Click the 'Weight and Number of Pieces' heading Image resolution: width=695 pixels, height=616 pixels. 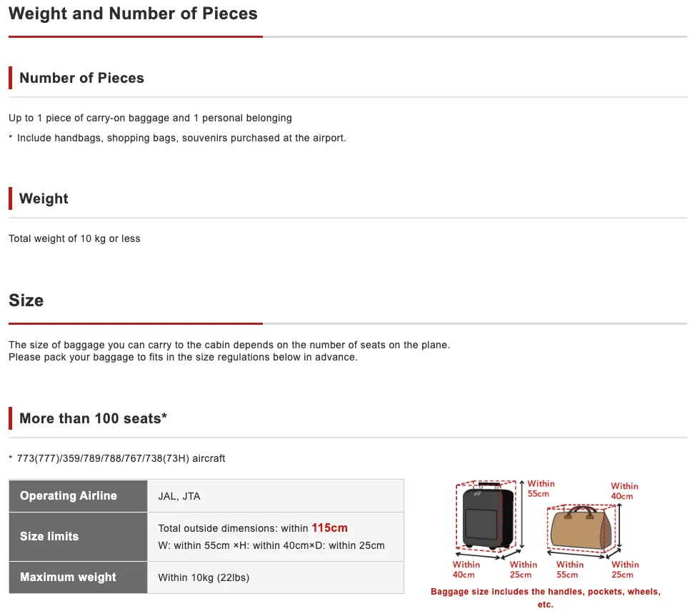tap(133, 14)
